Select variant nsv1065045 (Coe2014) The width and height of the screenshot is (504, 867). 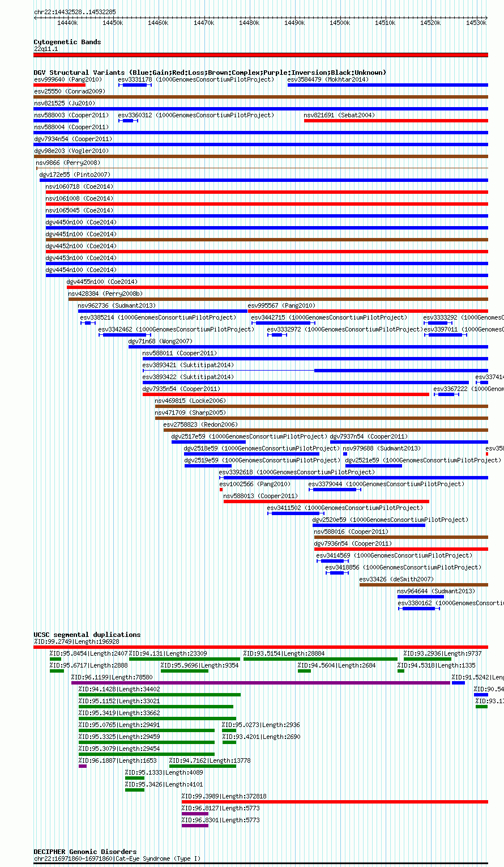coord(267,216)
